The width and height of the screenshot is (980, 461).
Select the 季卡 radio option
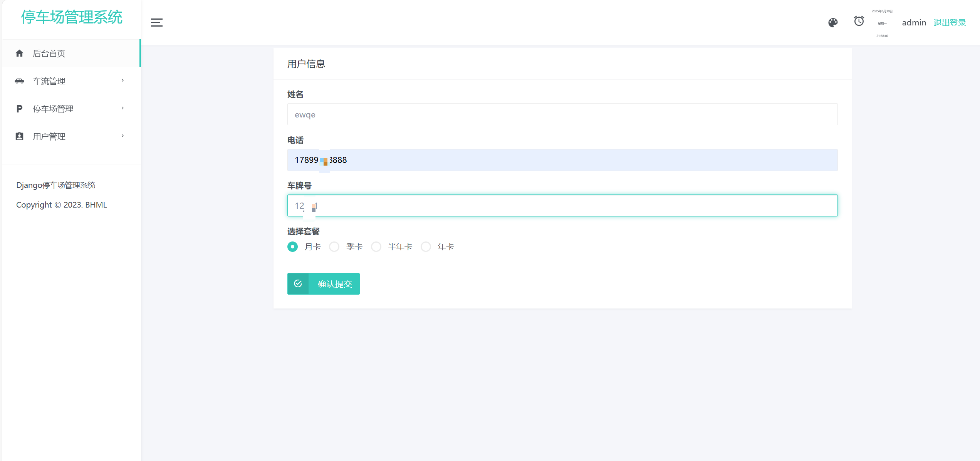pos(334,247)
